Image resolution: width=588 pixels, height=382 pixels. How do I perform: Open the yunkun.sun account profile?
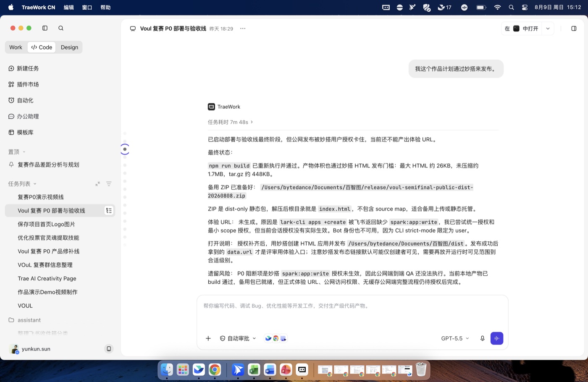30,349
